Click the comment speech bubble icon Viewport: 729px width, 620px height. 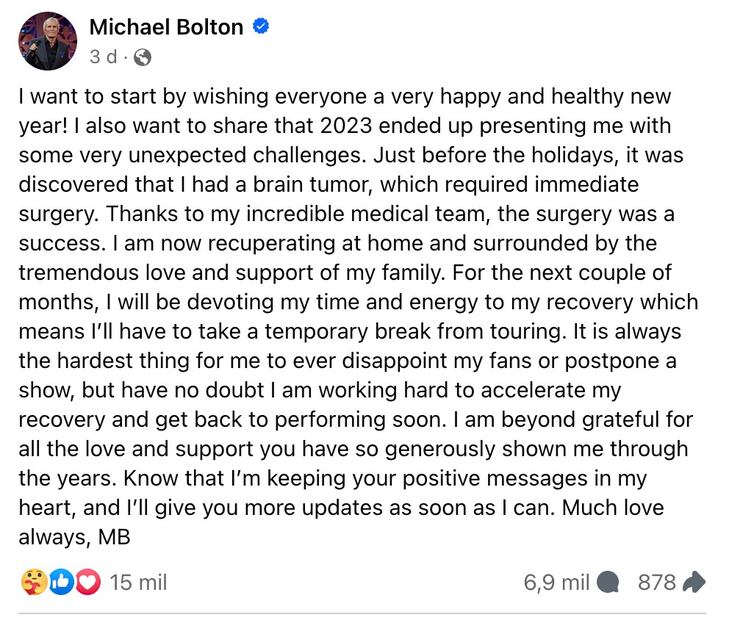tap(606, 582)
